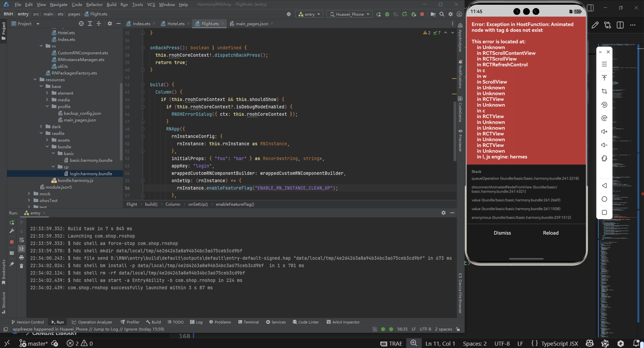Toggle soft-wrap in Run console
Viewport: 644px width, 348px height.
coord(21,240)
